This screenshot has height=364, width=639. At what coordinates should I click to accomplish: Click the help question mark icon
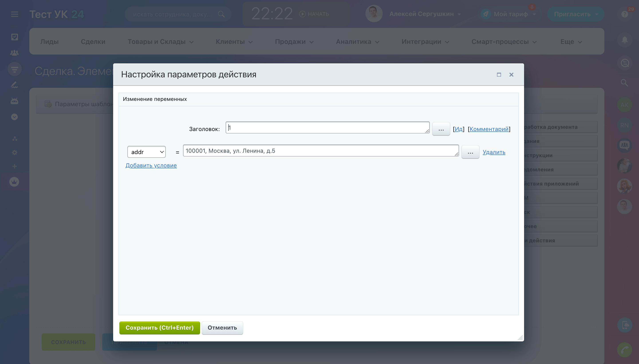click(625, 14)
